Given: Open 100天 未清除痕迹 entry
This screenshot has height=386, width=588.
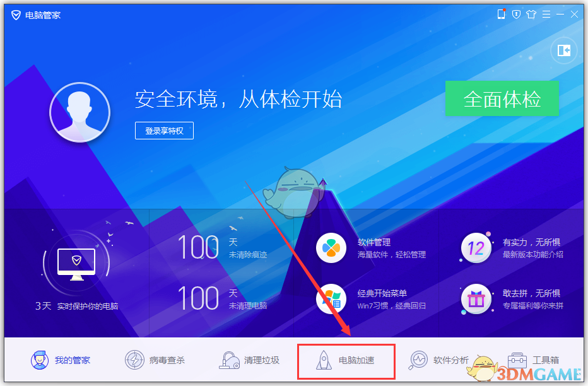Looking at the screenshot, I should coord(222,248).
